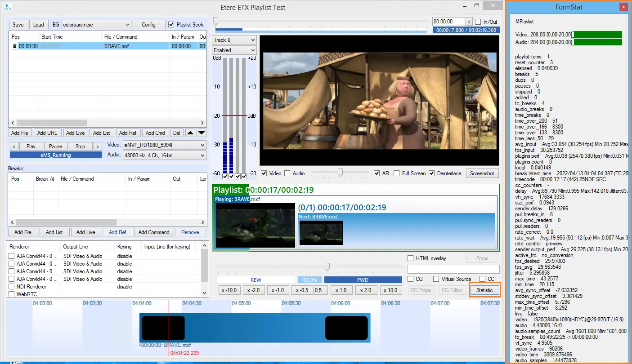Move playlist item down with arrow icon
This screenshot has height=364, width=632.
click(202, 133)
